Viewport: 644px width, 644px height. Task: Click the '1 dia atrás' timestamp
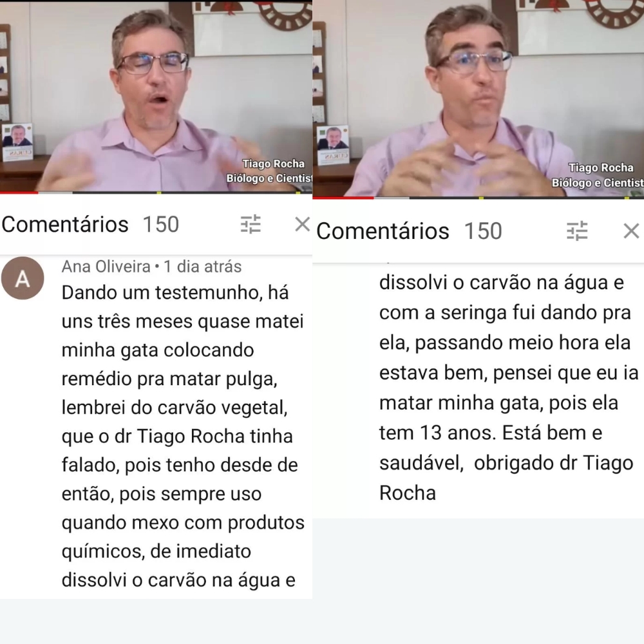202,267
